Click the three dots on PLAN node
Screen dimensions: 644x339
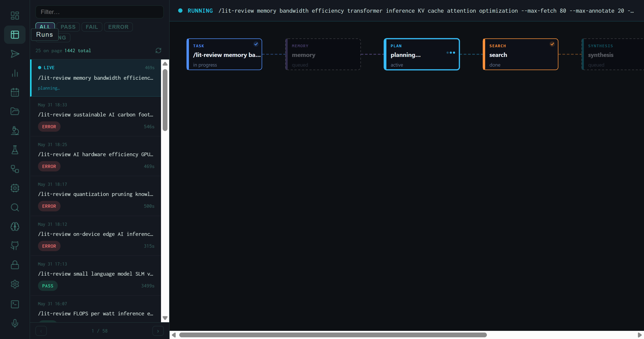[x=451, y=53]
